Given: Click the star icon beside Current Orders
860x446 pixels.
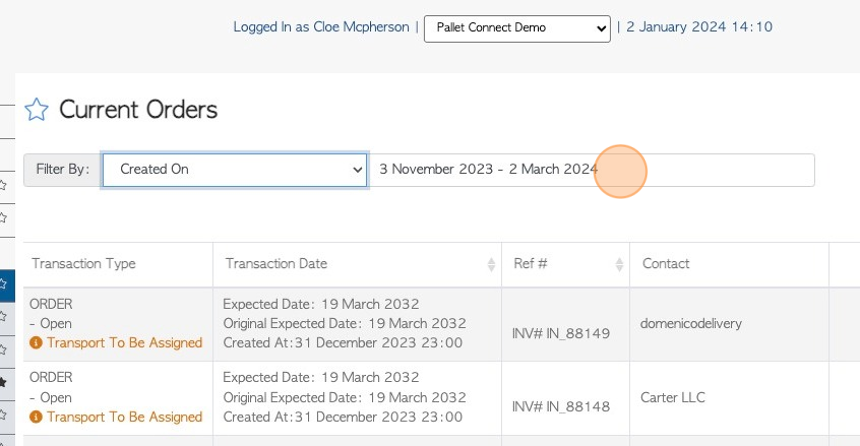Looking at the screenshot, I should [36, 110].
